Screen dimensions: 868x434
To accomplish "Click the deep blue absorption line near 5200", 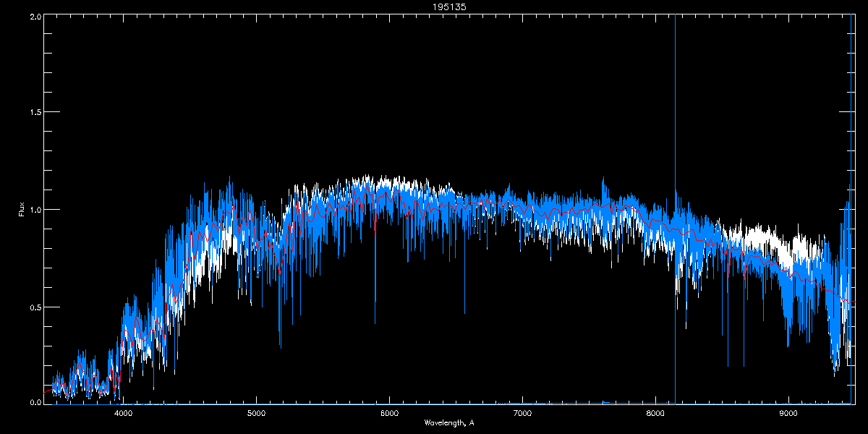I will coord(280,325).
